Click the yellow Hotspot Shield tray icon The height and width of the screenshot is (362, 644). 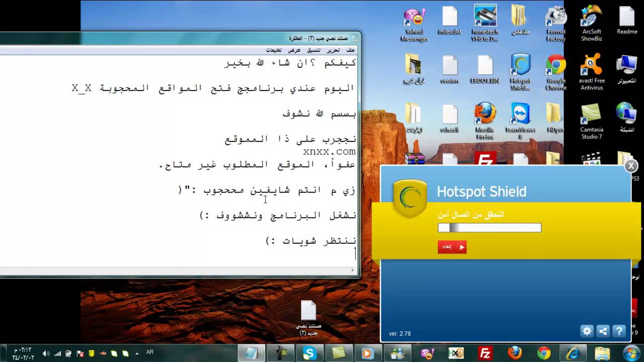92,353
